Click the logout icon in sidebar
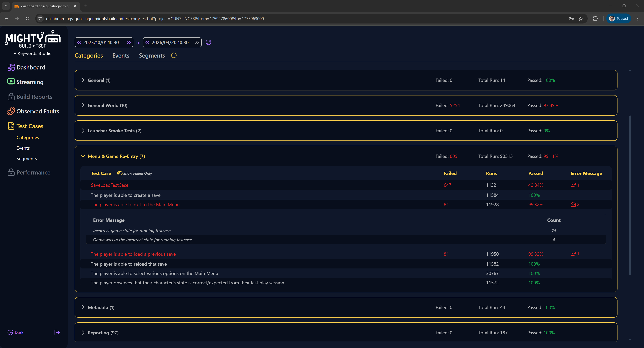 tap(57, 332)
